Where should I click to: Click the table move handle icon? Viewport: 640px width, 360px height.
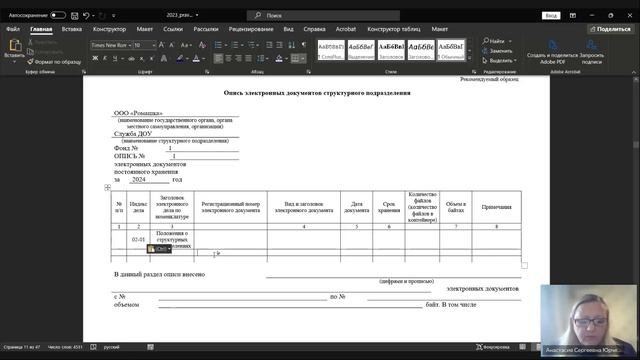(x=107, y=187)
